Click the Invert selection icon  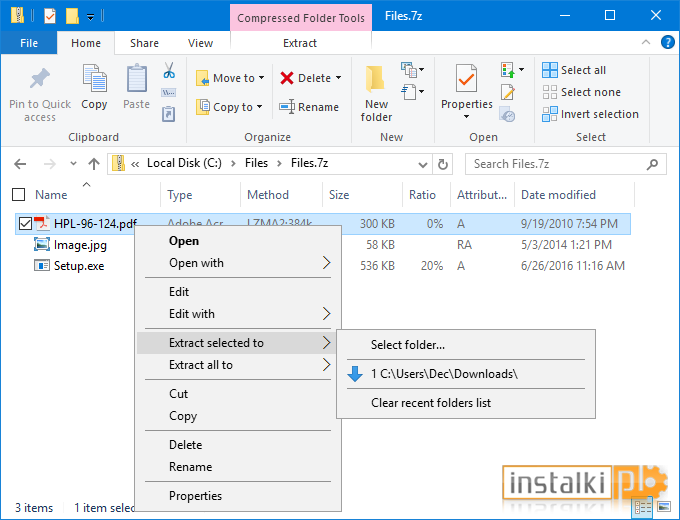point(550,114)
